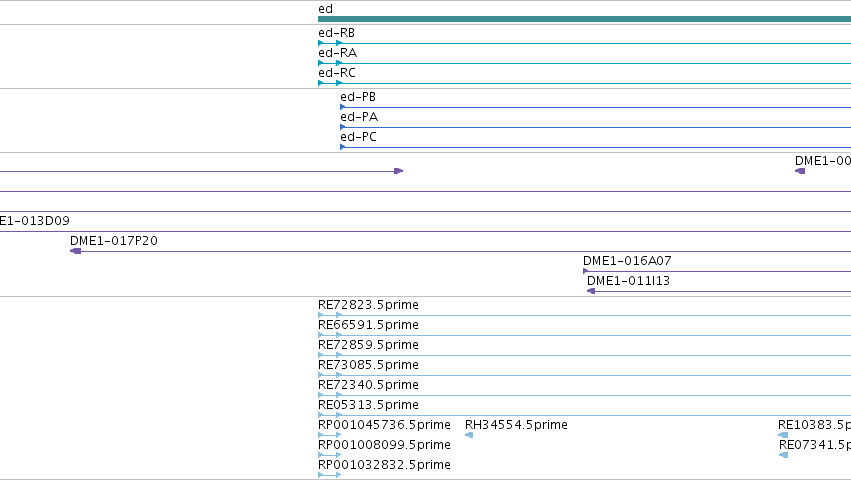Click the RP001032832.5prime arrow glyph
This screenshot has width=851, height=480.
(x=329, y=475)
